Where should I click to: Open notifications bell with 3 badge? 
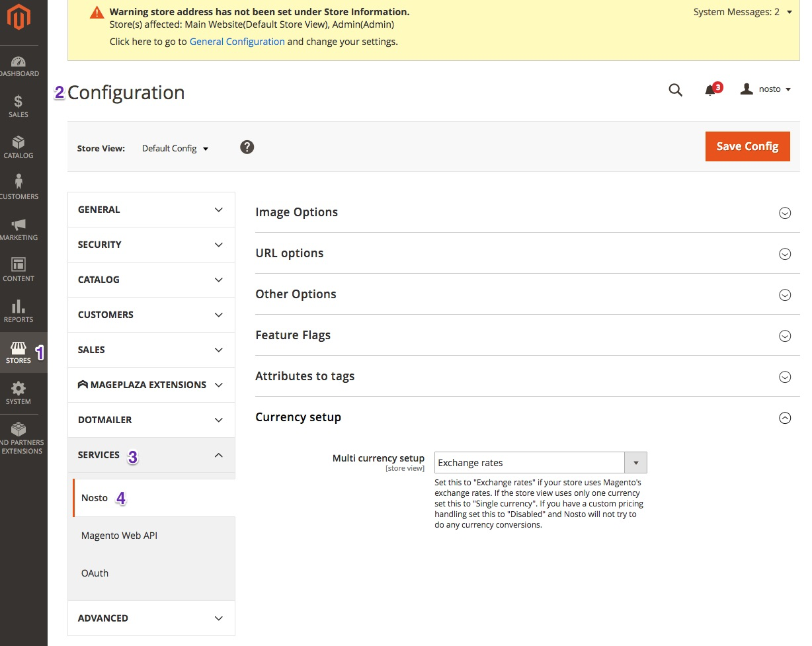pos(712,89)
